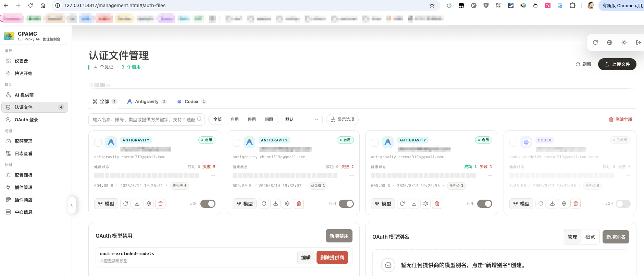Open OAuth 登录 in the sidebar
644x276 pixels.
coord(35,120)
